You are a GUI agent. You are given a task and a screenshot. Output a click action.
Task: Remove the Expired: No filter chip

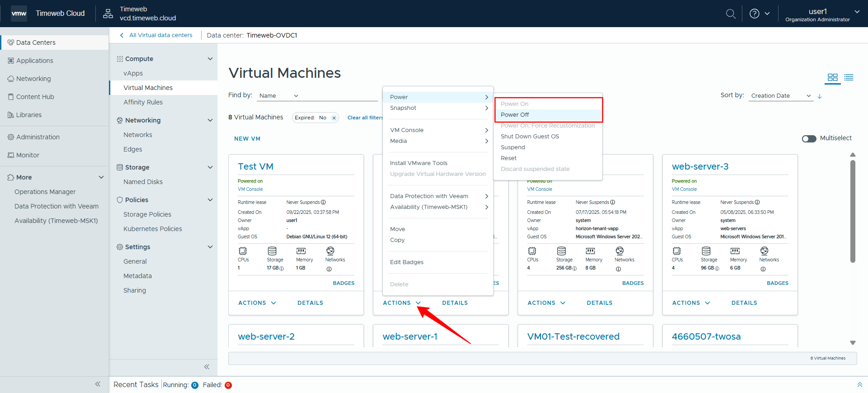point(334,118)
